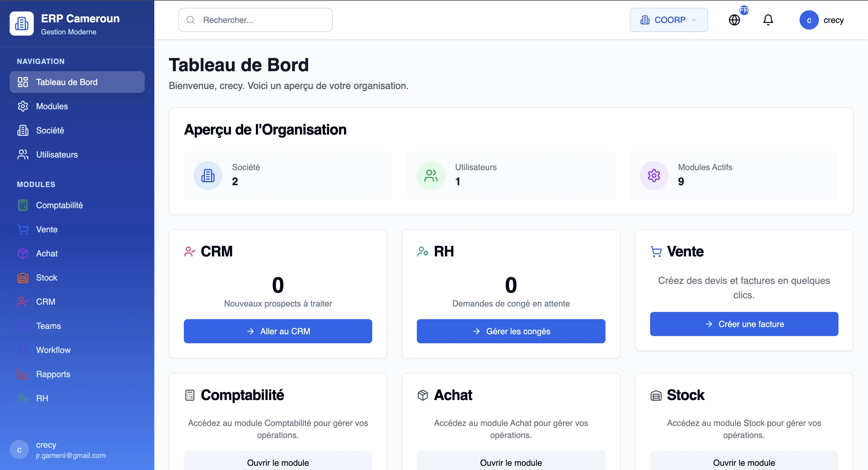Navigate to Utilisateurs in the sidebar
The width and height of the screenshot is (868, 470).
[57, 154]
